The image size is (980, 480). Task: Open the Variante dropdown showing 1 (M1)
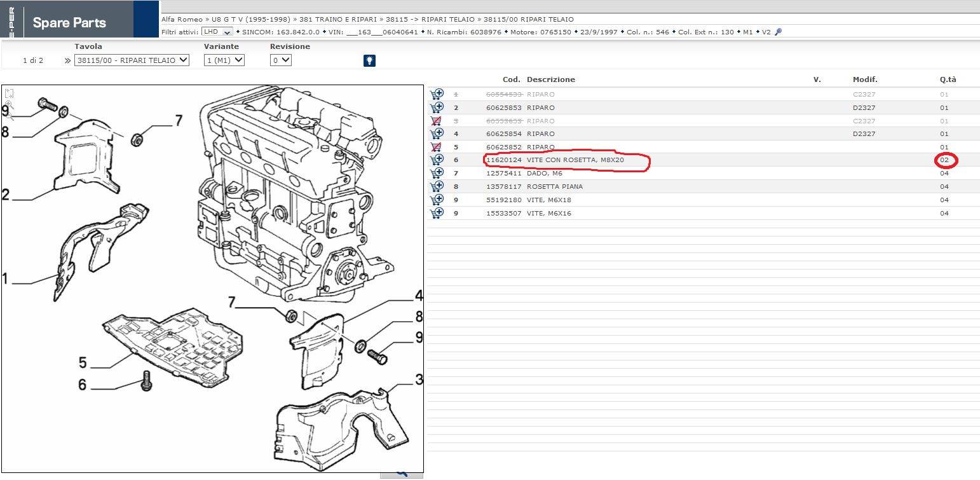(224, 60)
